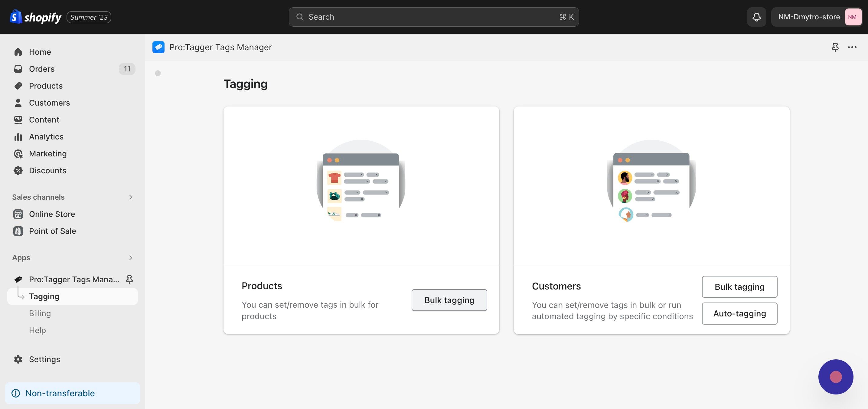Image resolution: width=868 pixels, height=409 pixels.
Task: Open NM-Dmytro-store account menu
Action: tap(817, 17)
